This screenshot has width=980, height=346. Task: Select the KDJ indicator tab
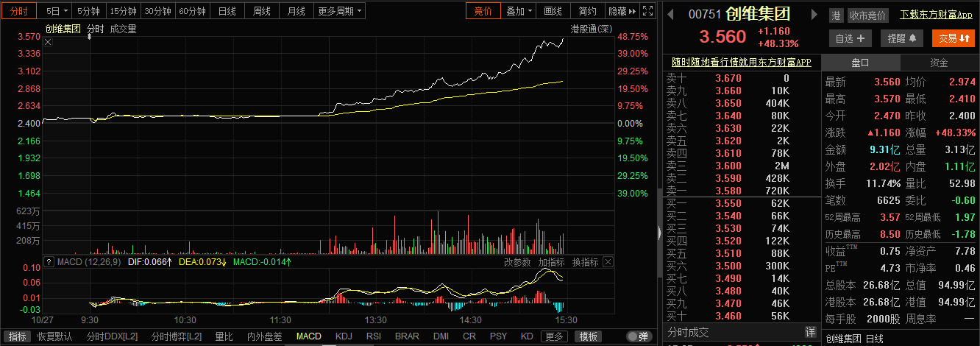pyautogui.click(x=344, y=336)
